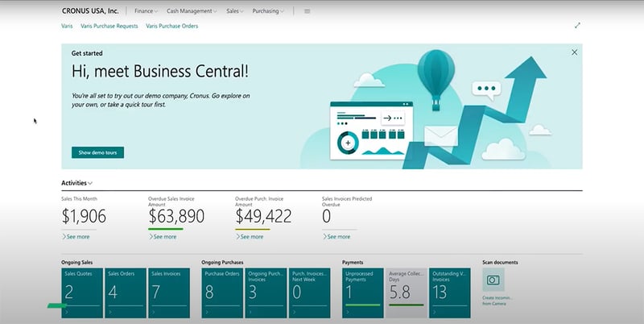Open the Purch. Invoices Next Week tile

coord(310,293)
